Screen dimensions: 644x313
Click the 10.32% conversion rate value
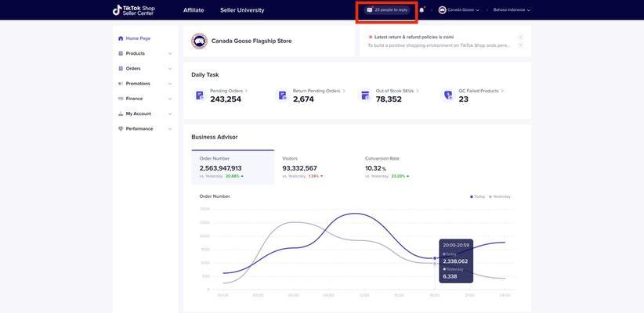coord(375,168)
